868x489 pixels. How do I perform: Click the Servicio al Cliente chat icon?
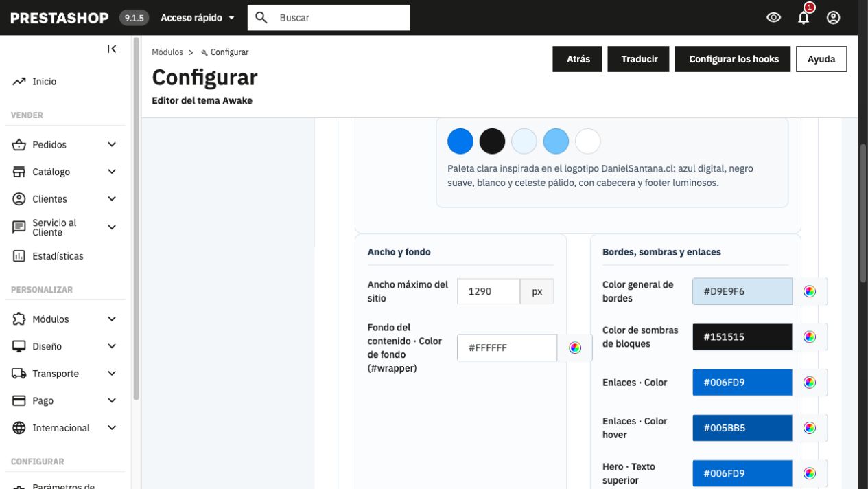[19, 227]
